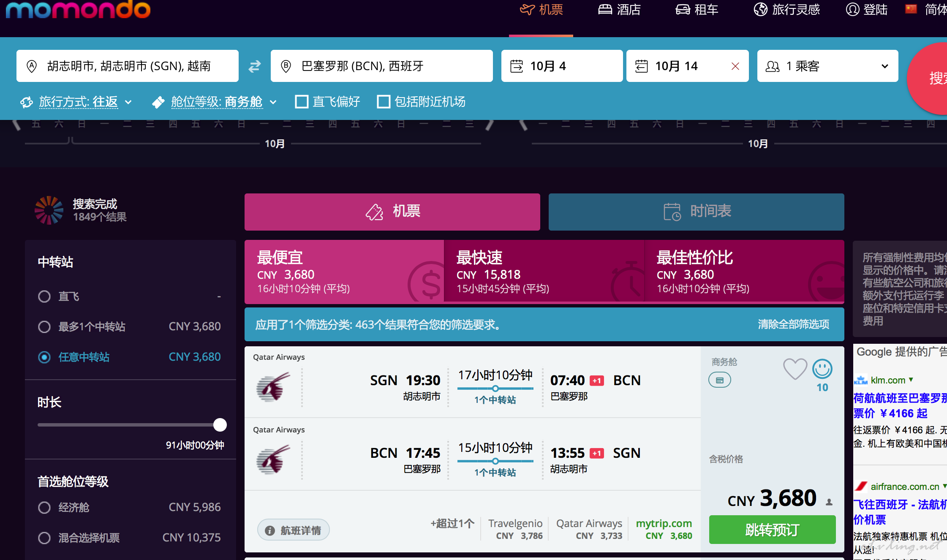947x560 pixels.
Task: Click 1 stop label on return flight
Action: (495, 473)
